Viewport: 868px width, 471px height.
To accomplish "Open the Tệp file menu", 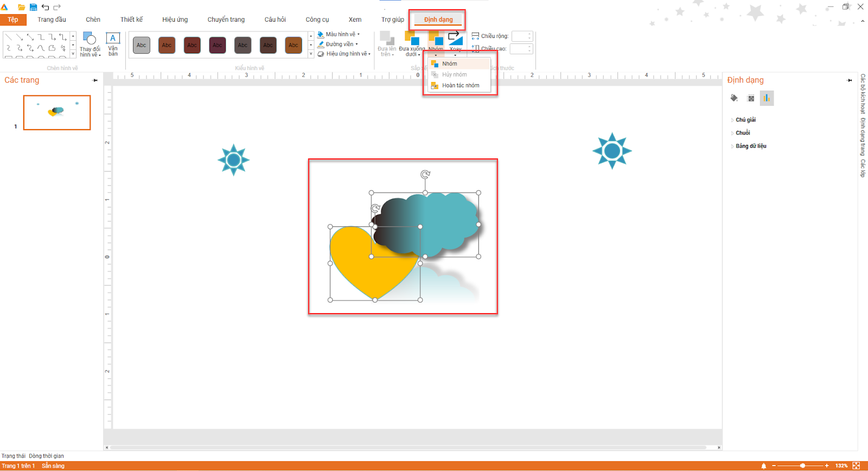I will (13, 20).
